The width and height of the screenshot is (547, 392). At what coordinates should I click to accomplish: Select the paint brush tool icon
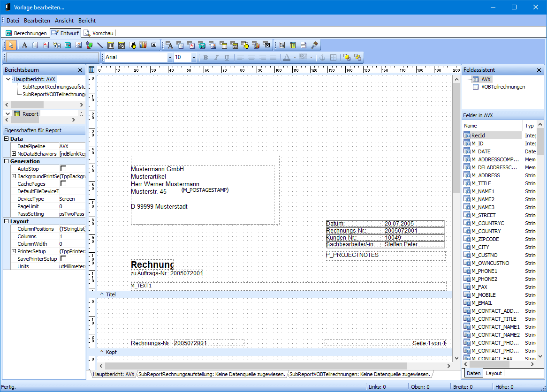[315, 45]
